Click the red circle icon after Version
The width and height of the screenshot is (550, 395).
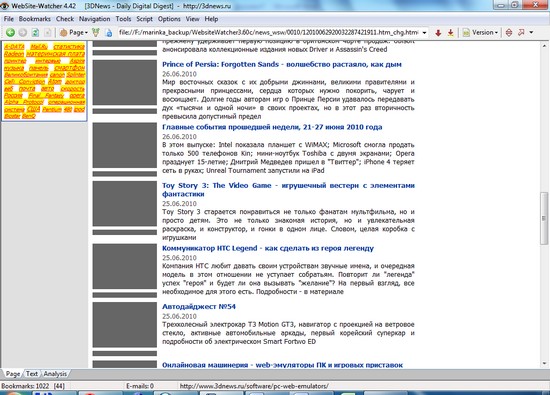tap(509, 33)
